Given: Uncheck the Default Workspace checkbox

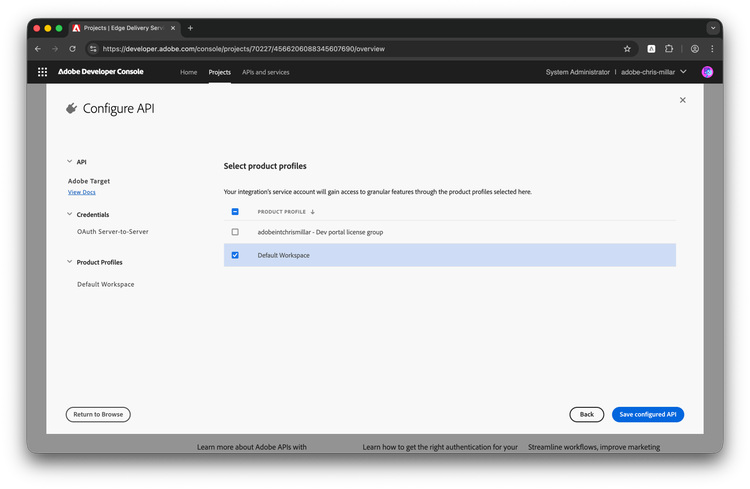Looking at the screenshot, I should pyautogui.click(x=235, y=255).
